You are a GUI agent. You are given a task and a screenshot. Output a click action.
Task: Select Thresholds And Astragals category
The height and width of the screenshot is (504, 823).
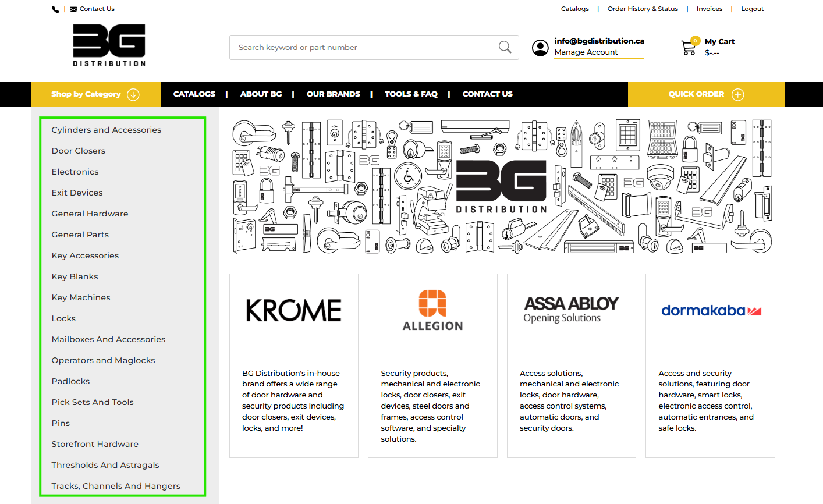[105, 465]
